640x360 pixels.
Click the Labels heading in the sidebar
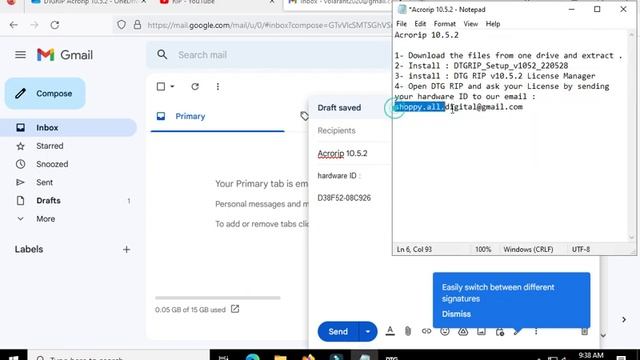tap(29, 249)
